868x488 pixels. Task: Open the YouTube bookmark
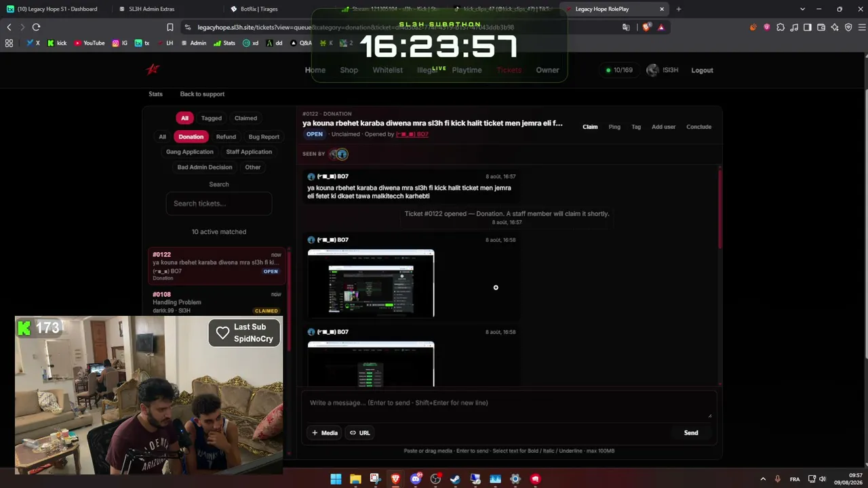tap(90, 43)
